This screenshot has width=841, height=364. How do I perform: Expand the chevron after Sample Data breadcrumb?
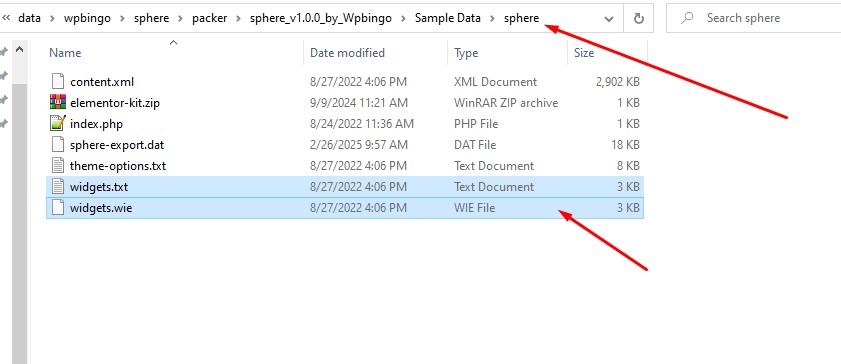pyautogui.click(x=492, y=18)
